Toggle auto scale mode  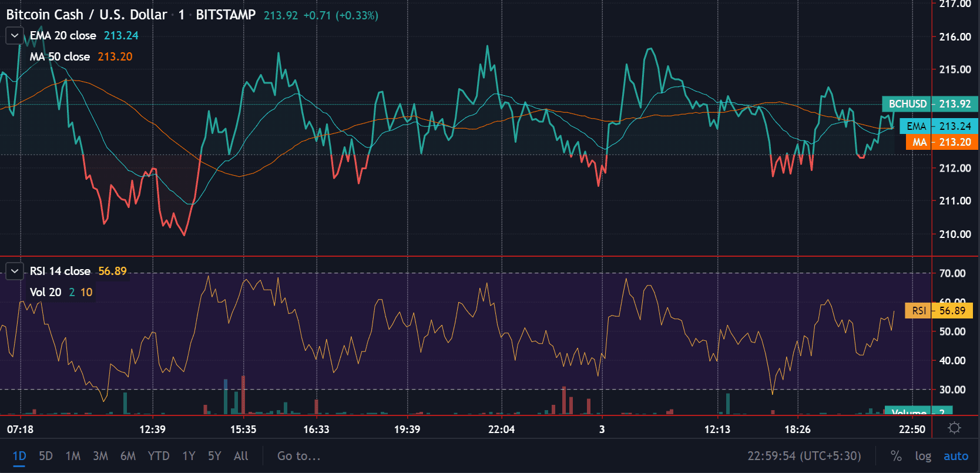(956, 456)
